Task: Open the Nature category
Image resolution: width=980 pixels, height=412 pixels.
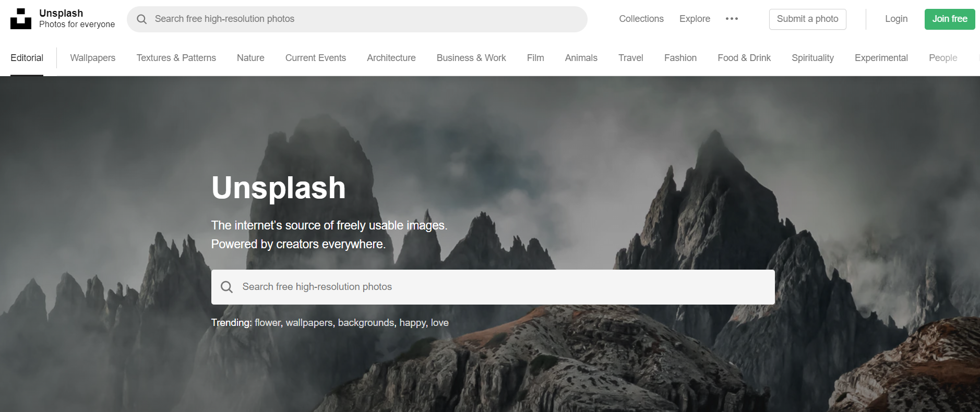Action: (250, 58)
